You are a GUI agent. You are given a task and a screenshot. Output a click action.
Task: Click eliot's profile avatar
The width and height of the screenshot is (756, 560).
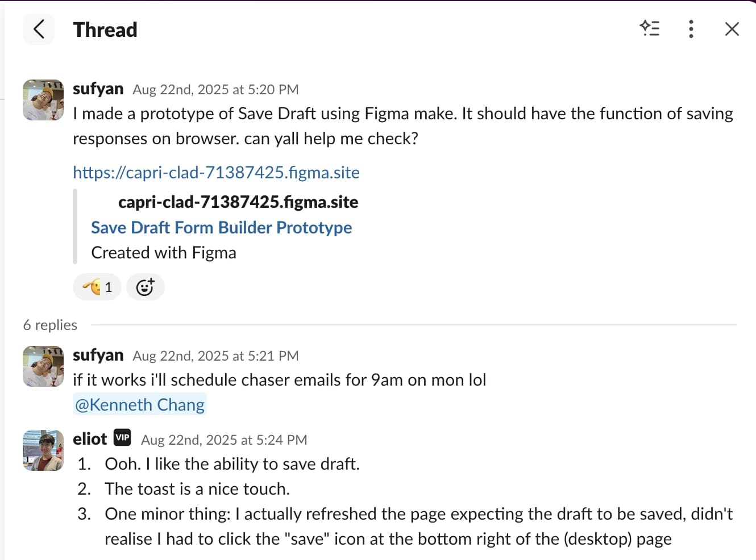[x=43, y=450]
